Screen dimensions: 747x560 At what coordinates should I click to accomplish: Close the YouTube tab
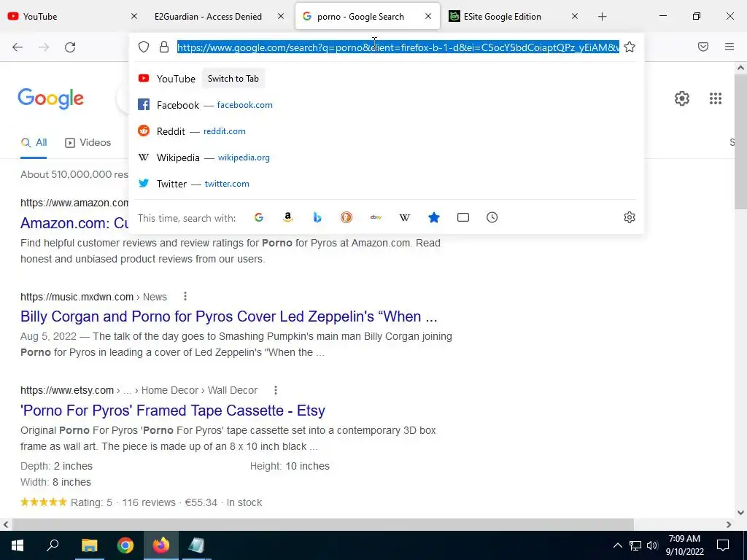click(134, 17)
